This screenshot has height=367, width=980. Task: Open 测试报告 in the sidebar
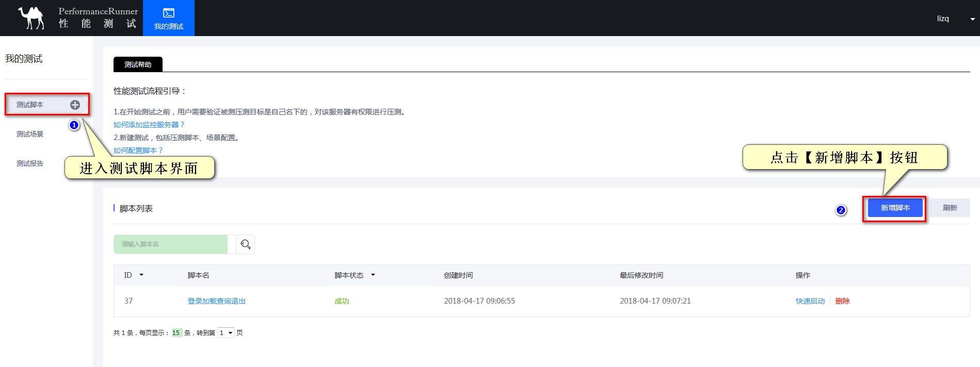pyautogui.click(x=30, y=163)
